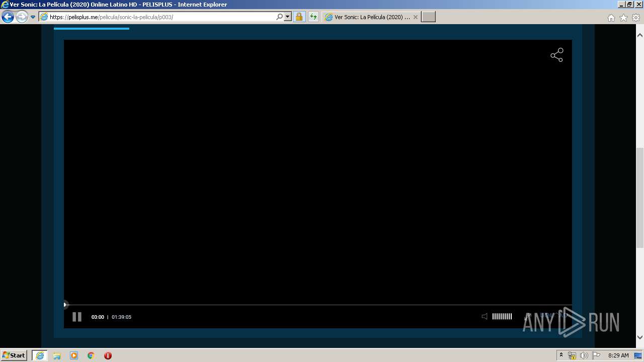Launch Chrome from the taskbar
644x362 pixels.
[91, 355]
